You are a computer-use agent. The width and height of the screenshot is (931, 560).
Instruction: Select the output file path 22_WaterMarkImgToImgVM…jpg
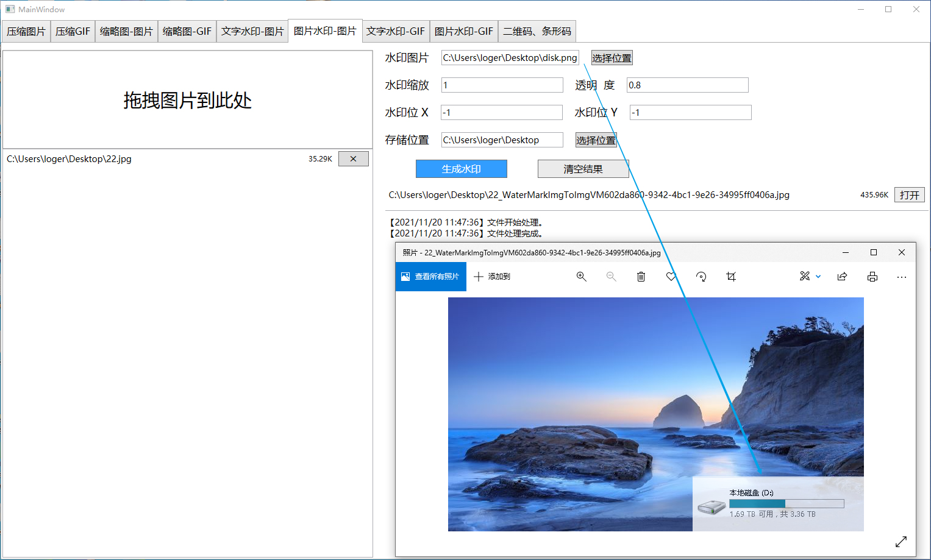pos(589,195)
